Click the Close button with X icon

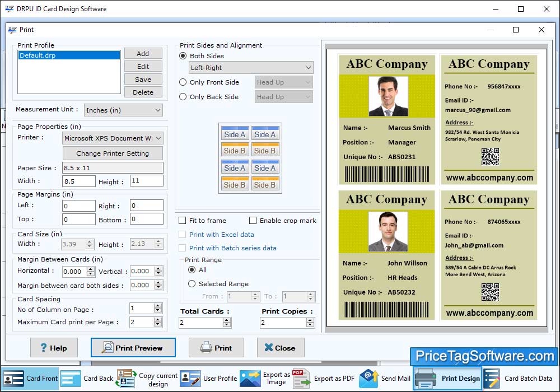[x=281, y=347]
